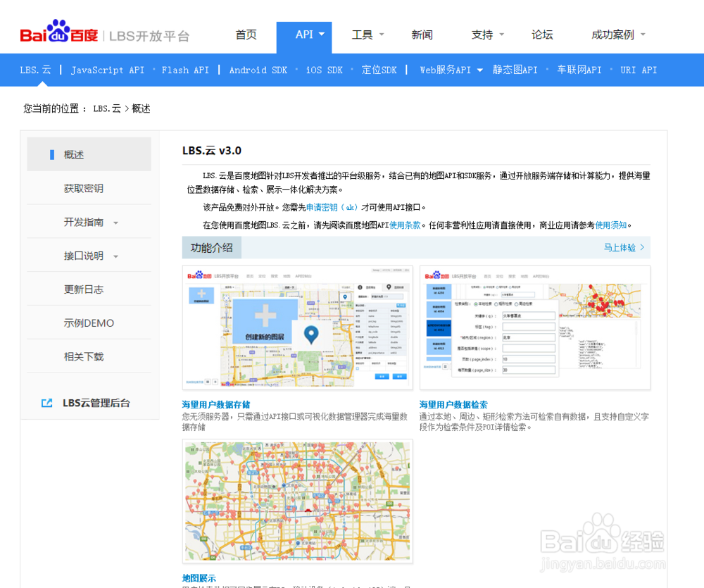The width and height of the screenshot is (704, 588).
Task: Open the data storage screenshot thumbnail
Action: coord(298,327)
